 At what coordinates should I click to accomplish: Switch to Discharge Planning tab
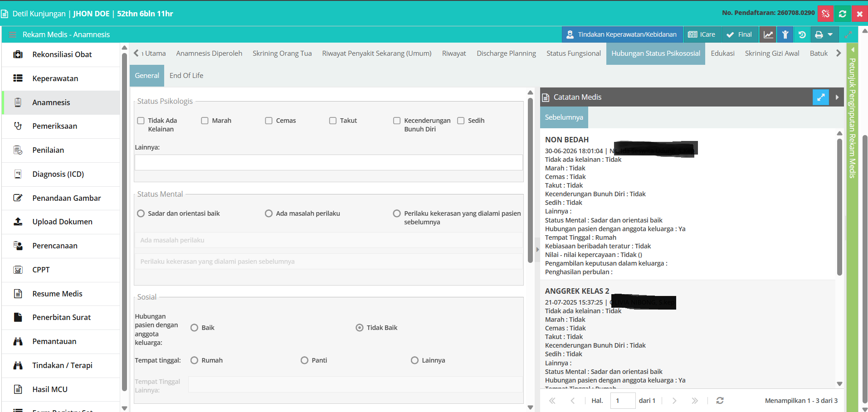click(506, 53)
